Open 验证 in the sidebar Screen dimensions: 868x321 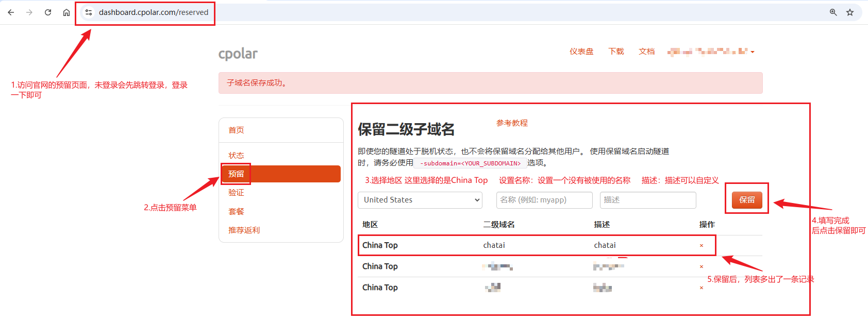point(236,193)
